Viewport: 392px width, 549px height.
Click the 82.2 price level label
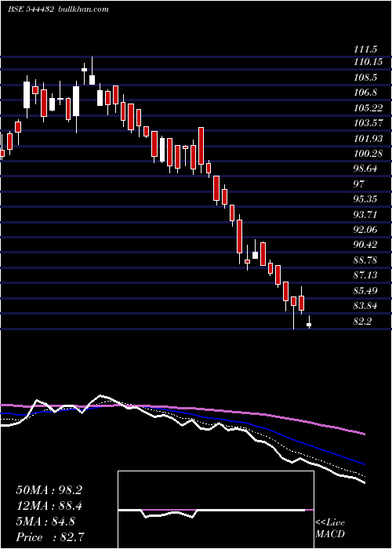click(x=363, y=321)
